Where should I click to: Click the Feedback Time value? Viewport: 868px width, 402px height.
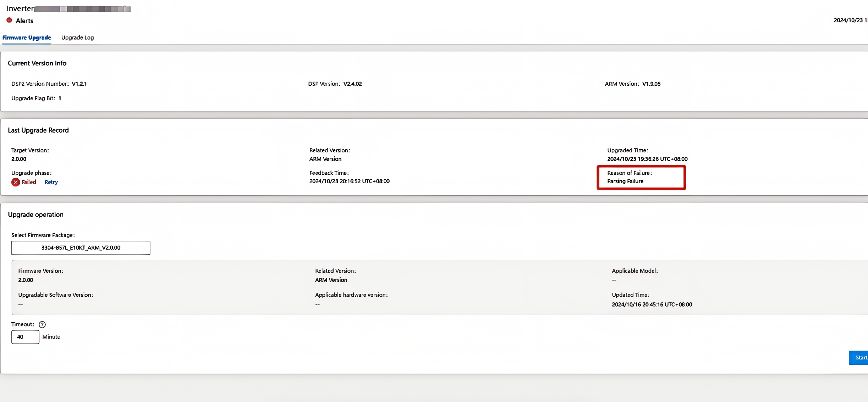pyautogui.click(x=349, y=181)
